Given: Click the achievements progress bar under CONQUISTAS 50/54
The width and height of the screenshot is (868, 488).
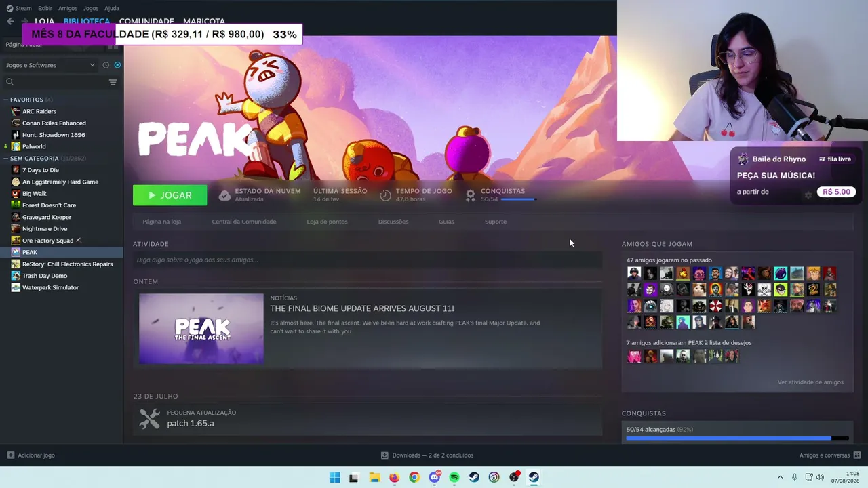Looking at the screenshot, I should pyautogui.click(x=518, y=199).
